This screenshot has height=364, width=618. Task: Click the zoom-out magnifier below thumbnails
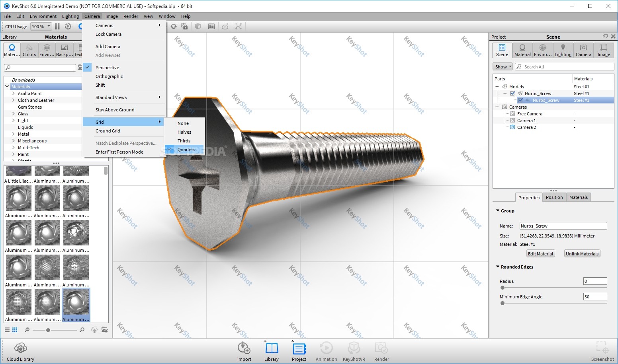(27, 330)
